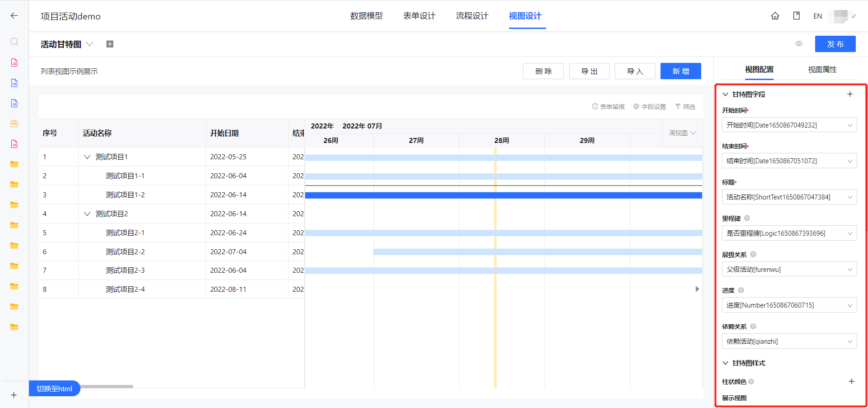
Task: Add a field with the plus next to 甘特图字段
Action: coord(850,94)
